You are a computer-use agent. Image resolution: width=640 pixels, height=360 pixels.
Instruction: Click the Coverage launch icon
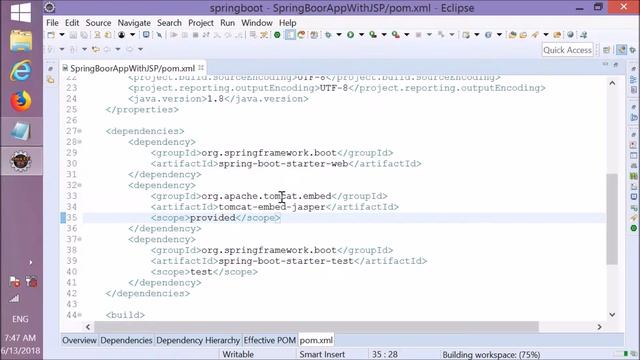click(373, 35)
